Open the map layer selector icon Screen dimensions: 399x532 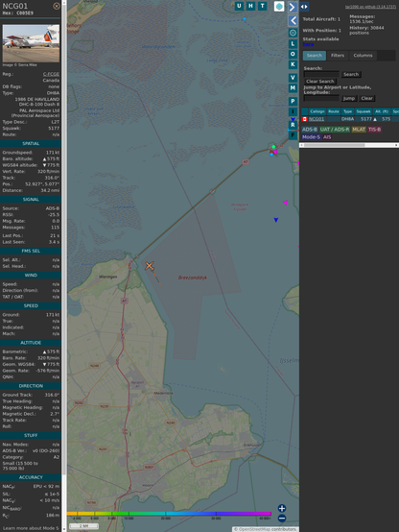pyautogui.click(x=279, y=6)
